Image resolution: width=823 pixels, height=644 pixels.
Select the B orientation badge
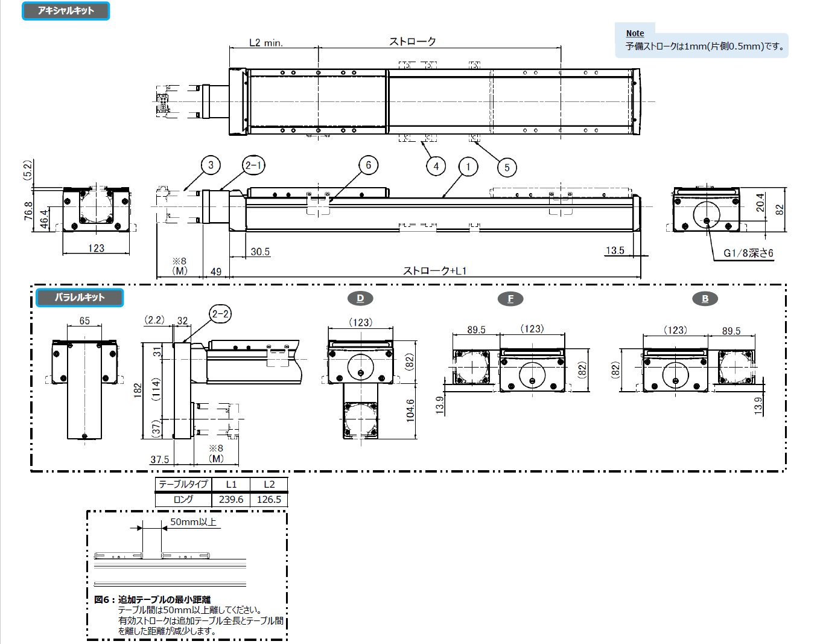705,299
